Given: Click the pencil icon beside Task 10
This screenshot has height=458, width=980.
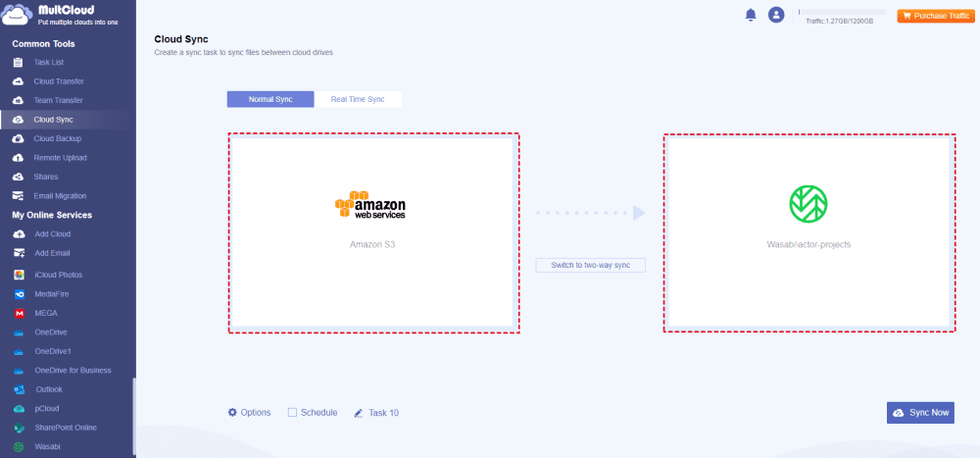Looking at the screenshot, I should [x=358, y=413].
